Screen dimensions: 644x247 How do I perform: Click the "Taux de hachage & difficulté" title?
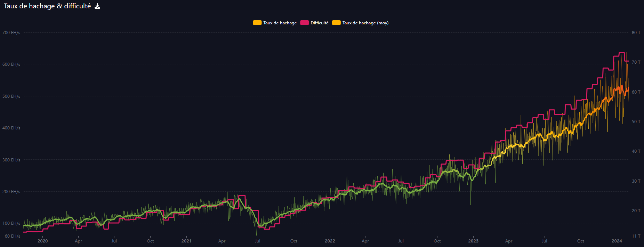[x=47, y=6]
